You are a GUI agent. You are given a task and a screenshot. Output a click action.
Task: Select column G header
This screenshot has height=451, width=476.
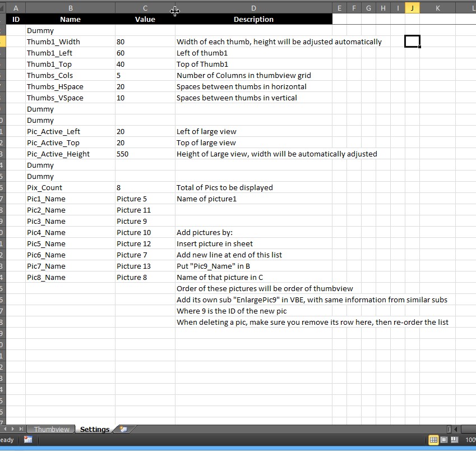[368, 8]
